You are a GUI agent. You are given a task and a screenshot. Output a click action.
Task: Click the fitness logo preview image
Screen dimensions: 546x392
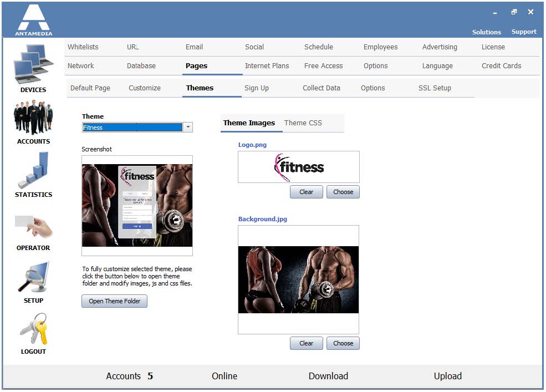pyautogui.click(x=298, y=167)
